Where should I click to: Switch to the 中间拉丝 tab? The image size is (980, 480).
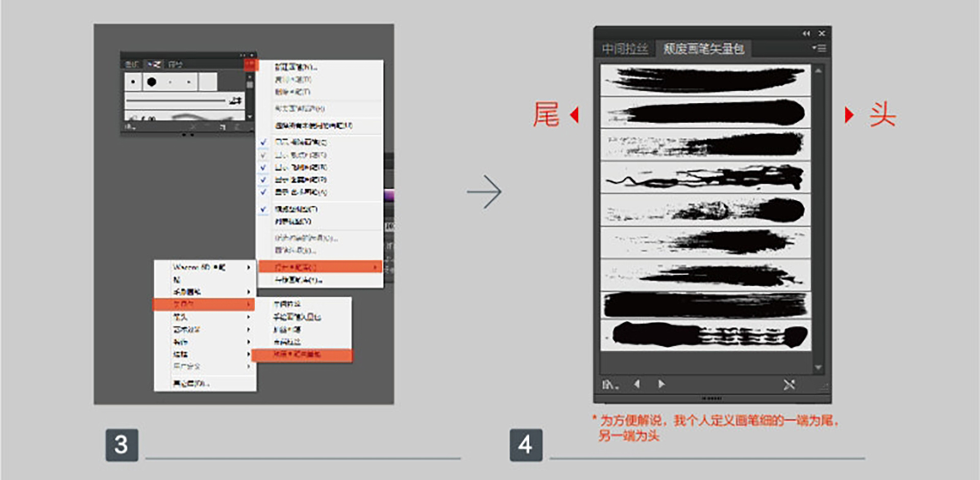[625, 49]
